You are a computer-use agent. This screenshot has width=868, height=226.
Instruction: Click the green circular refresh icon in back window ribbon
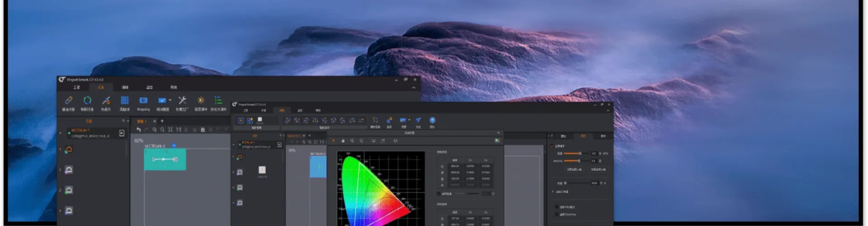[87, 100]
